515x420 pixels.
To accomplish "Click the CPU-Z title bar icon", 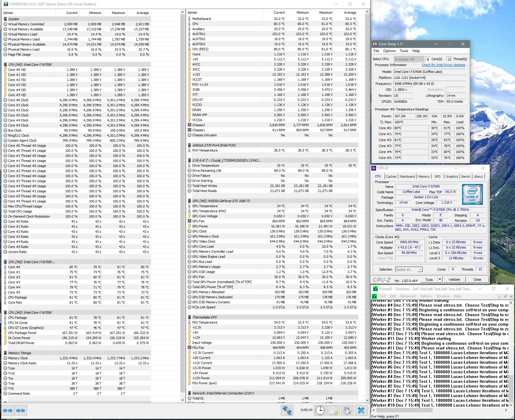I will (374, 168).
